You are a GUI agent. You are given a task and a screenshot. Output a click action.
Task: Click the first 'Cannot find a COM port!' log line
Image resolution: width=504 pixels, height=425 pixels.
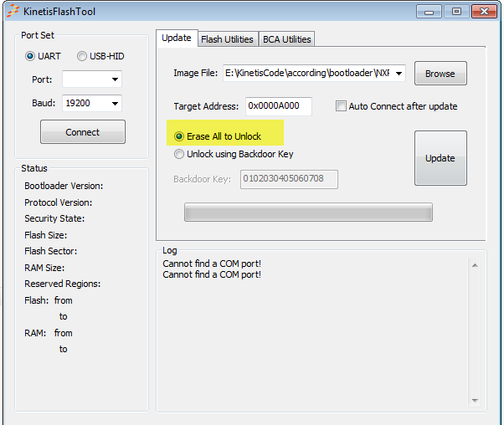pyautogui.click(x=212, y=264)
